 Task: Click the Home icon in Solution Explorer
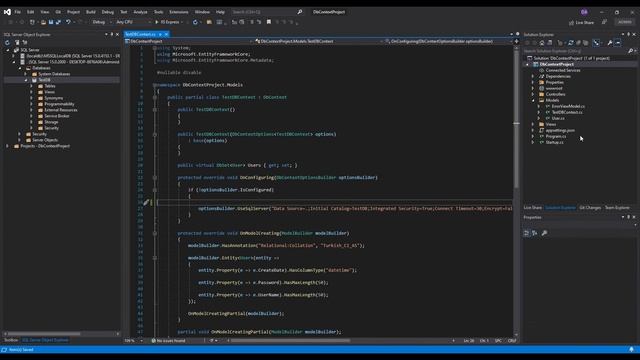[x=542, y=42]
